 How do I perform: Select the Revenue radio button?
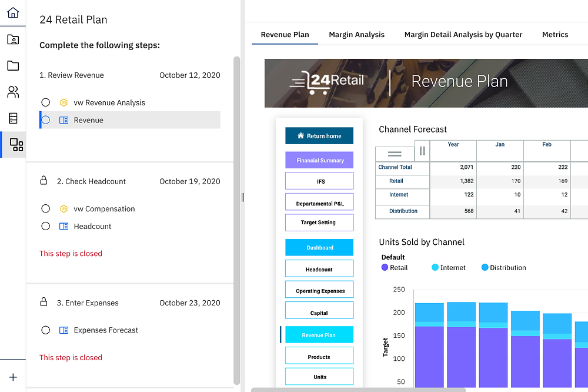[46, 120]
